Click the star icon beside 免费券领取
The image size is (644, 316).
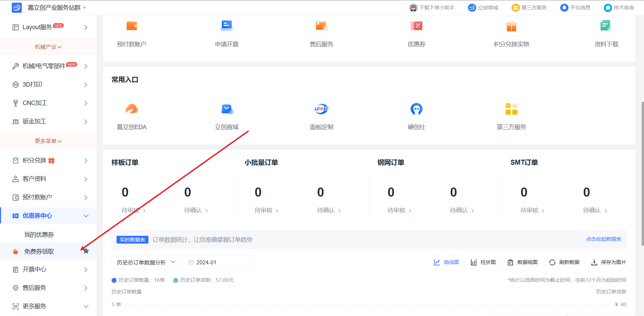pos(86,251)
